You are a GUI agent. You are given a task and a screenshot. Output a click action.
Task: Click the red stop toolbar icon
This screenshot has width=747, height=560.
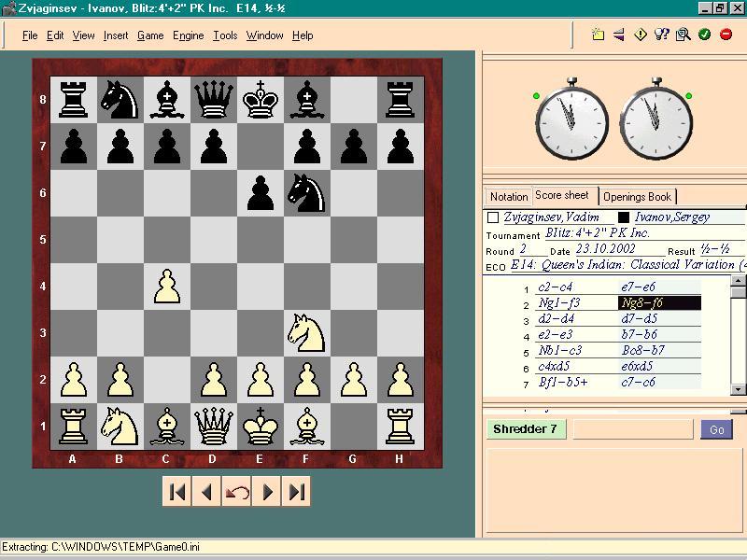pos(726,35)
